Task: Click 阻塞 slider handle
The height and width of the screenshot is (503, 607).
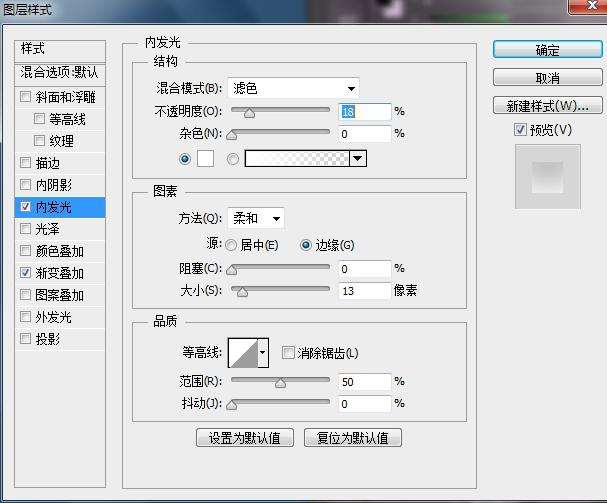Action: point(231,270)
